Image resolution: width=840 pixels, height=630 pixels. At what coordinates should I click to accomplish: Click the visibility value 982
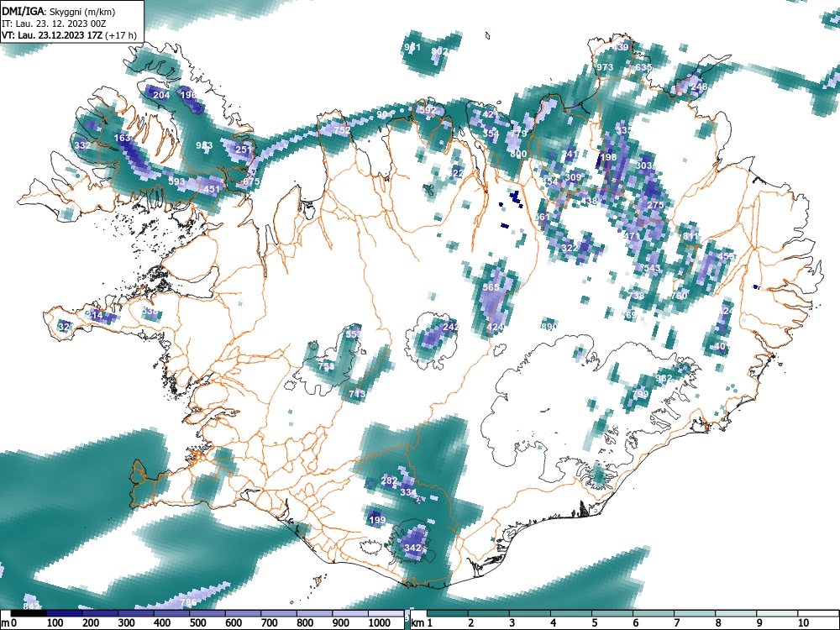664,379
